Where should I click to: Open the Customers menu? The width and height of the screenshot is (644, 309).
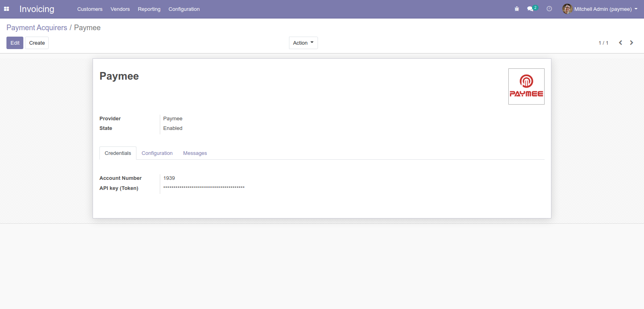click(90, 9)
